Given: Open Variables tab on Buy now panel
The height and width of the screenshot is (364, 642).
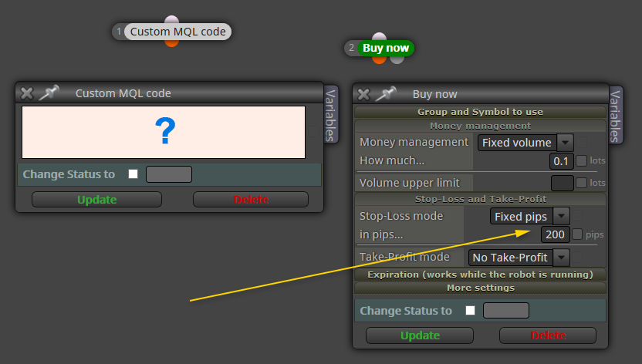Looking at the screenshot, I should 616,116.
